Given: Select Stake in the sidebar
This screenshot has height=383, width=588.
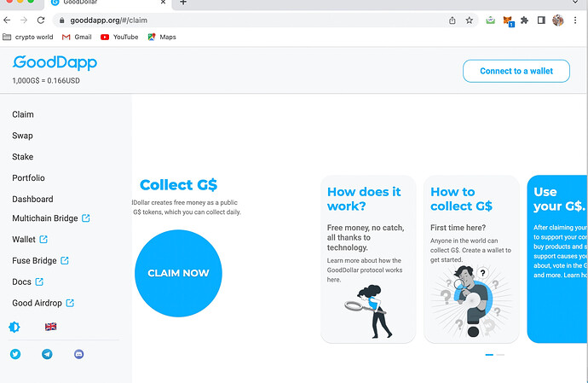Looking at the screenshot, I should tap(22, 157).
